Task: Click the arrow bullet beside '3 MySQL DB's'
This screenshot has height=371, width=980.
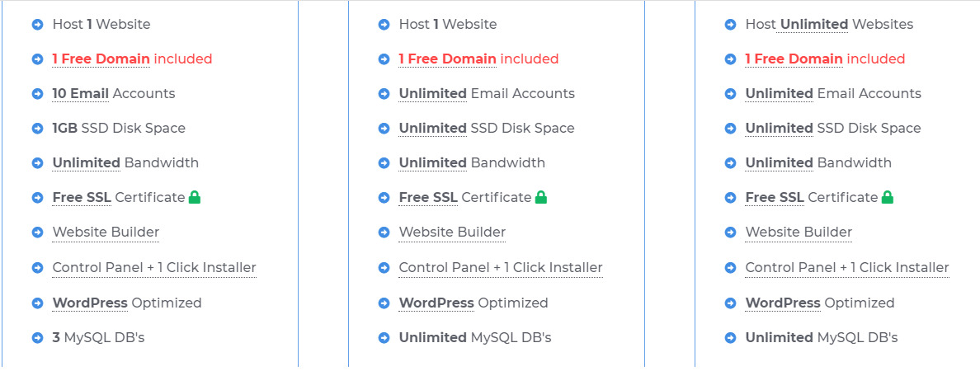Action: (x=37, y=338)
